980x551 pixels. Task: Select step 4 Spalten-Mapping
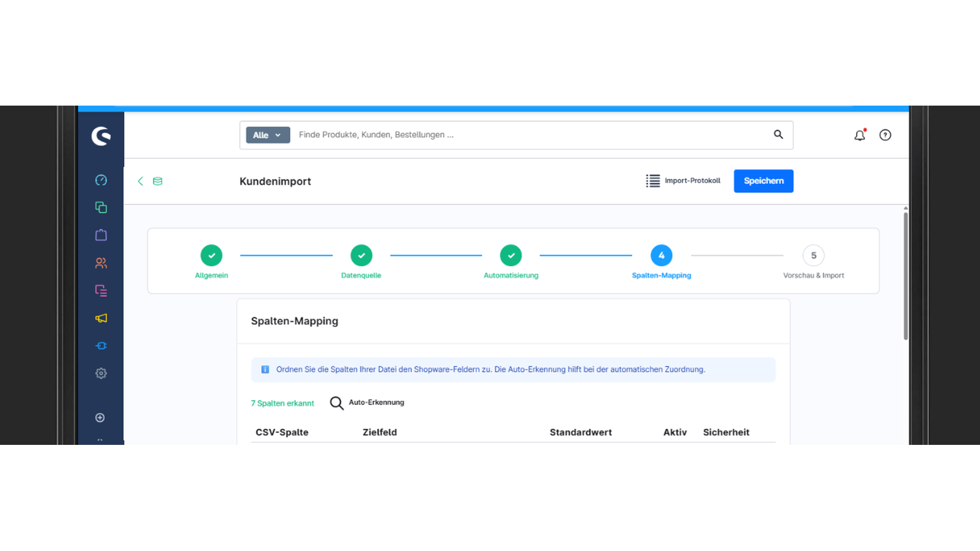pos(661,262)
